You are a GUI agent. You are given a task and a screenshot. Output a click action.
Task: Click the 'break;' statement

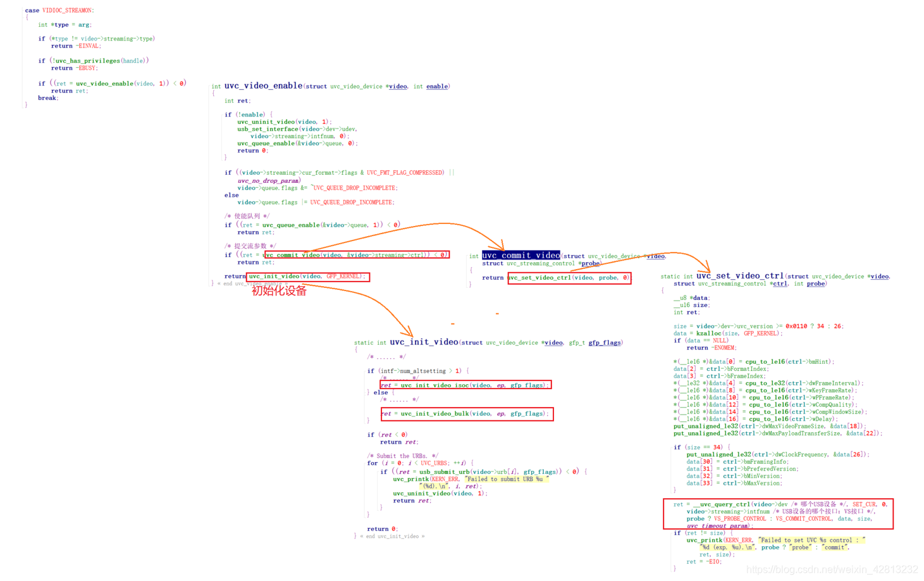click(48, 98)
